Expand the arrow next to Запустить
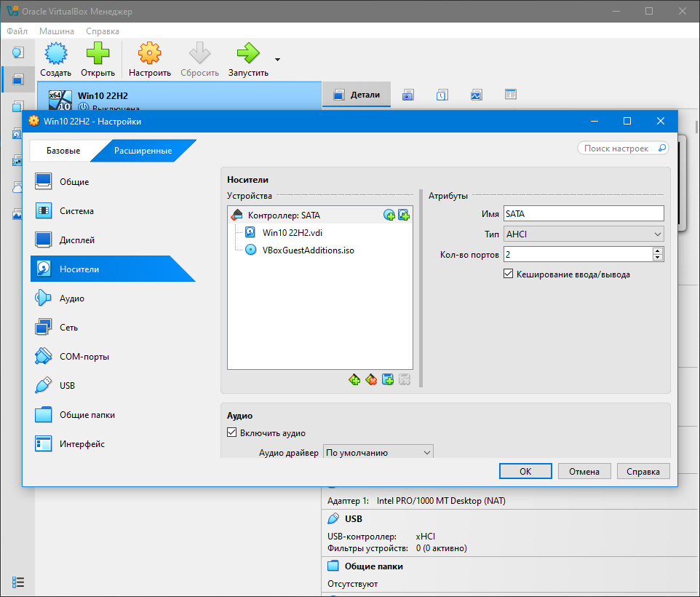 pyautogui.click(x=277, y=60)
